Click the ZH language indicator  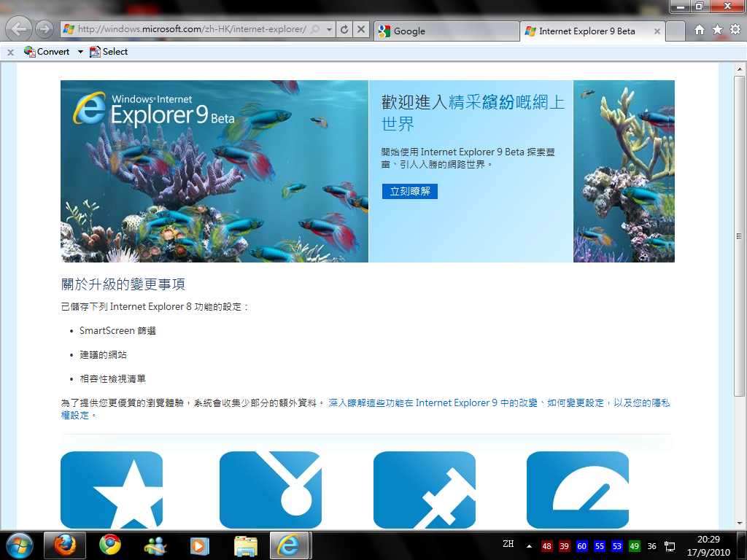508,544
